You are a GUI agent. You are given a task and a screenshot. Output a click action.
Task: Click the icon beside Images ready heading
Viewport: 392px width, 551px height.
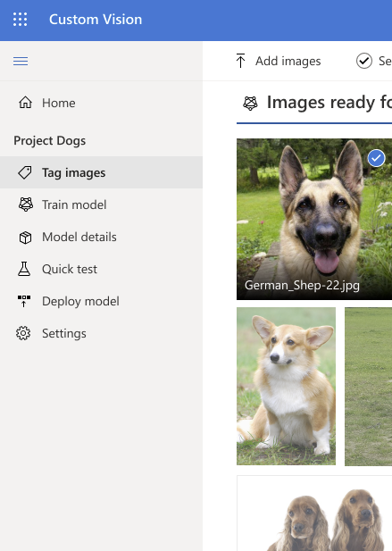pyautogui.click(x=250, y=104)
